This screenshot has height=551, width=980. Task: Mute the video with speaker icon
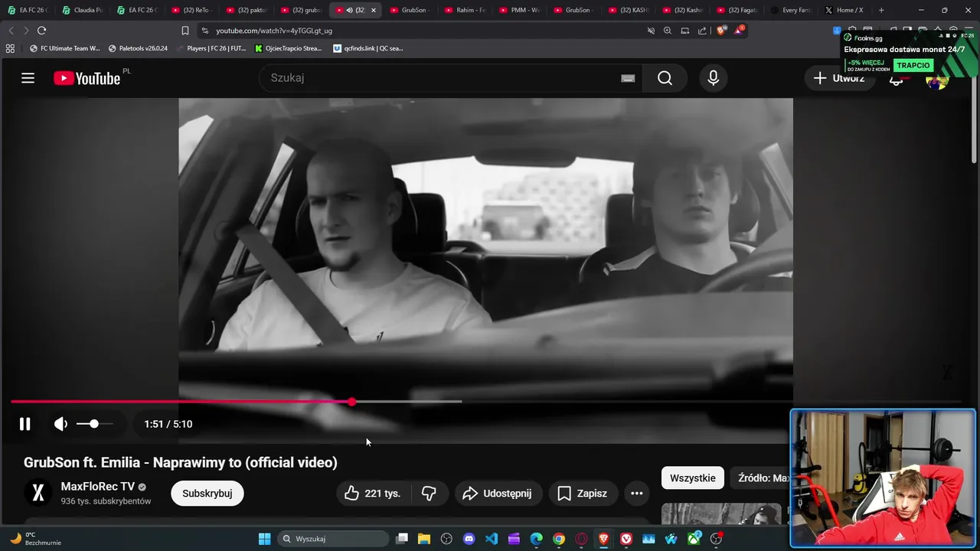point(60,424)
